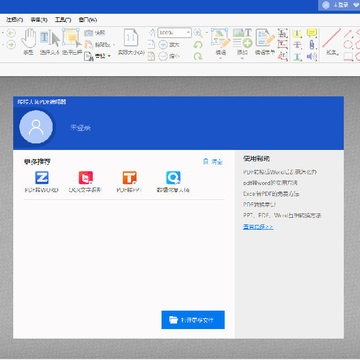Viewport: 360px width, 360px height.
Task: Expand the Edit Content dropdown arrow
Action: (x=221, y=58)
